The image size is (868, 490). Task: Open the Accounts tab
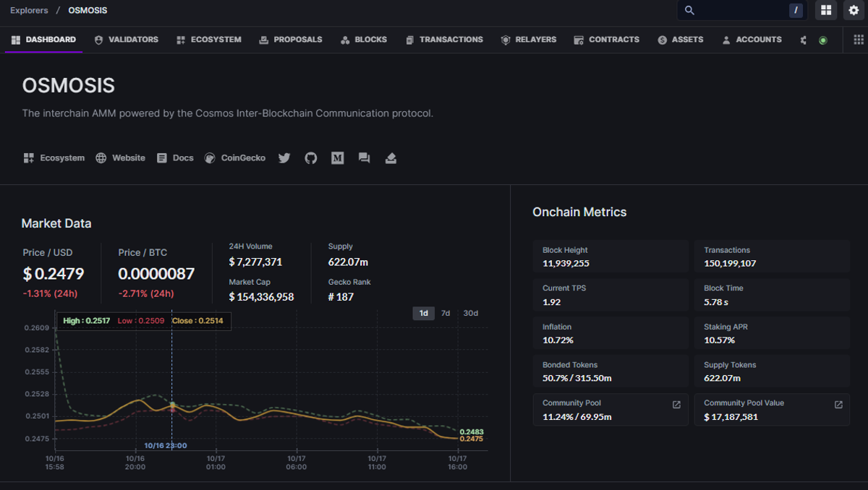[x=752, y=40]
